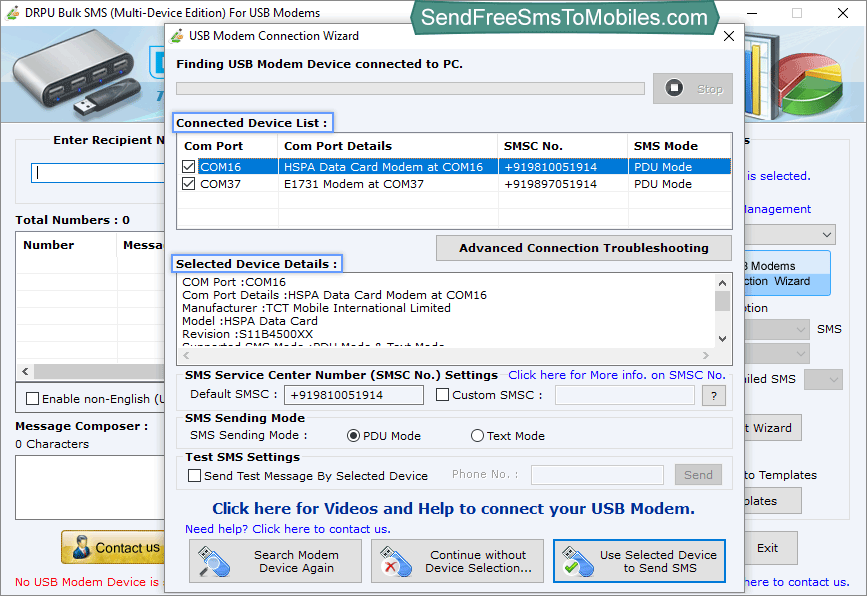Click the question mark SMSC help button

click(x=713, y=395)
